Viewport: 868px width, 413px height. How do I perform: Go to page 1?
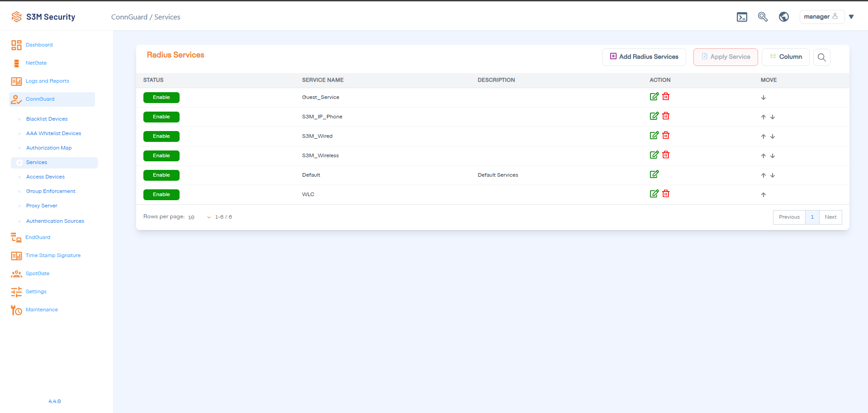(812, 217)
